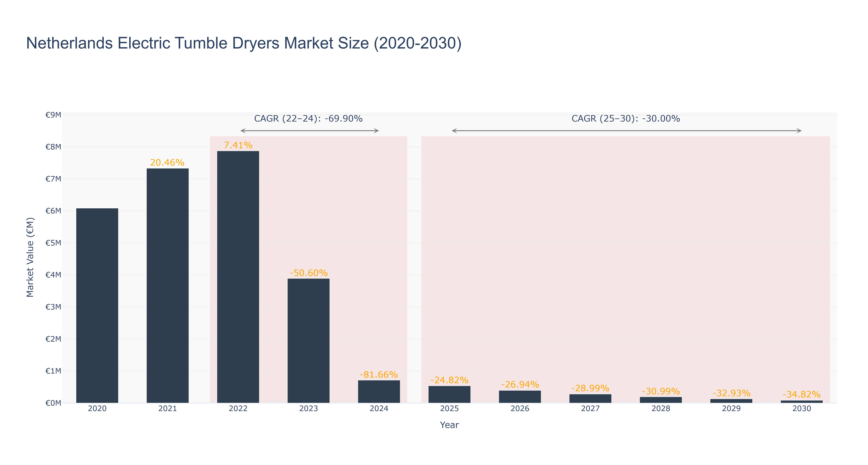This screenshot has height=465, width=868.
Task: Click the '2022' x-axis label
Action: (x=238, y=409)
